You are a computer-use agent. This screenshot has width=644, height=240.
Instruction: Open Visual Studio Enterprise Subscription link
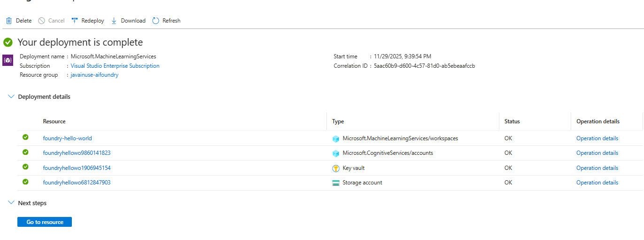(115, 66)
